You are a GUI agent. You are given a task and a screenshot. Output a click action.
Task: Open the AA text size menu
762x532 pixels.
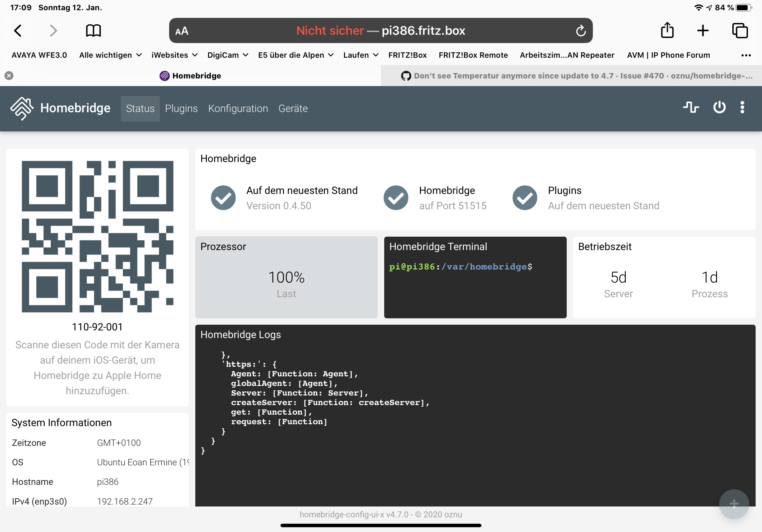182,31
